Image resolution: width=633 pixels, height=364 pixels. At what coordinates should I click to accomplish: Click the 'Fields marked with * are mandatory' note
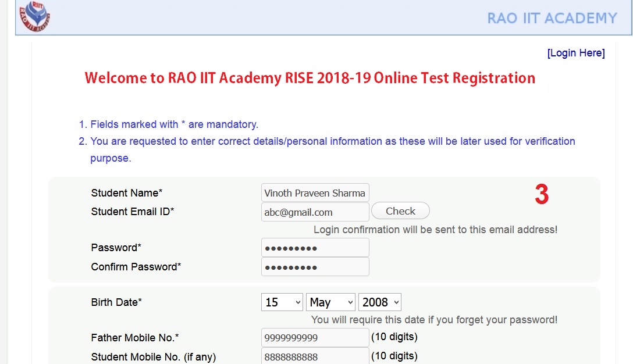coord(174,124)
